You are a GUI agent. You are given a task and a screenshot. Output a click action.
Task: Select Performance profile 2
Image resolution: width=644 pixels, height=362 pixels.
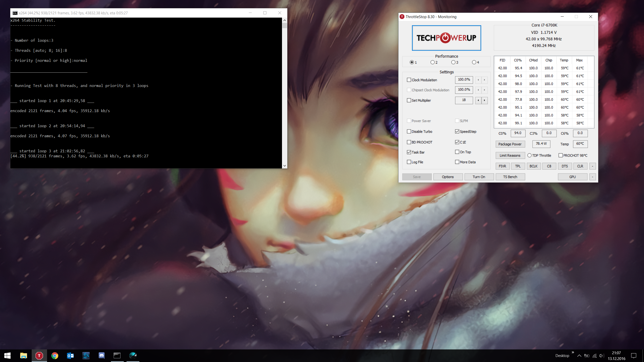coord(432,62)
